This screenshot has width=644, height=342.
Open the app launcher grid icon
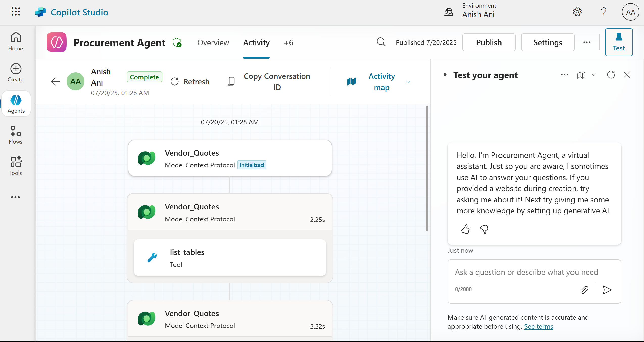tap(16, 12)
